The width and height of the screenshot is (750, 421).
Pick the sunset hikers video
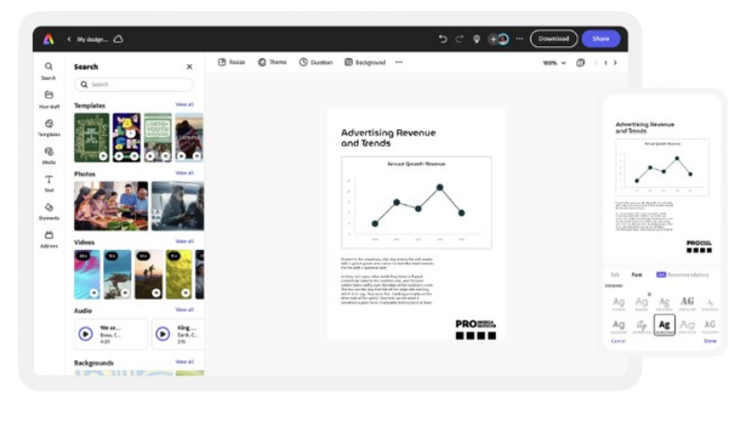[x=149, y=275]
